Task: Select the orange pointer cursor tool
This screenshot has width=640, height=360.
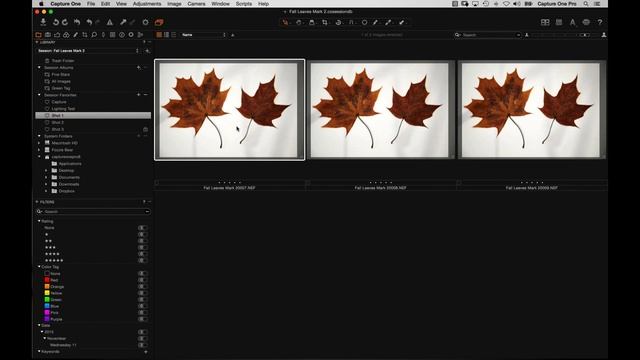Action: pos(285,22)
